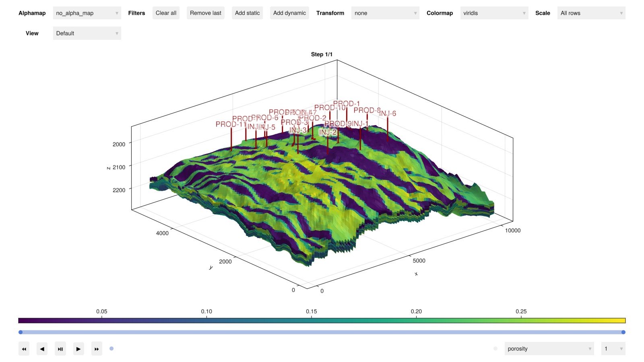Click the right handle of the range slider
644x362 pixels.
point(623,332)
